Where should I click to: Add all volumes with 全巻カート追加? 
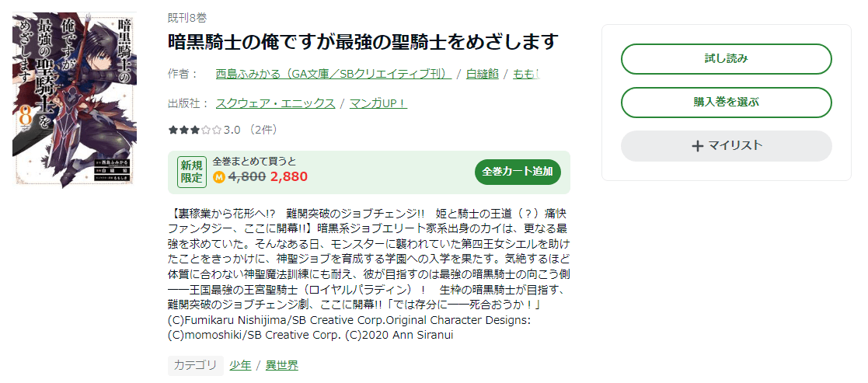coord(518,172)
